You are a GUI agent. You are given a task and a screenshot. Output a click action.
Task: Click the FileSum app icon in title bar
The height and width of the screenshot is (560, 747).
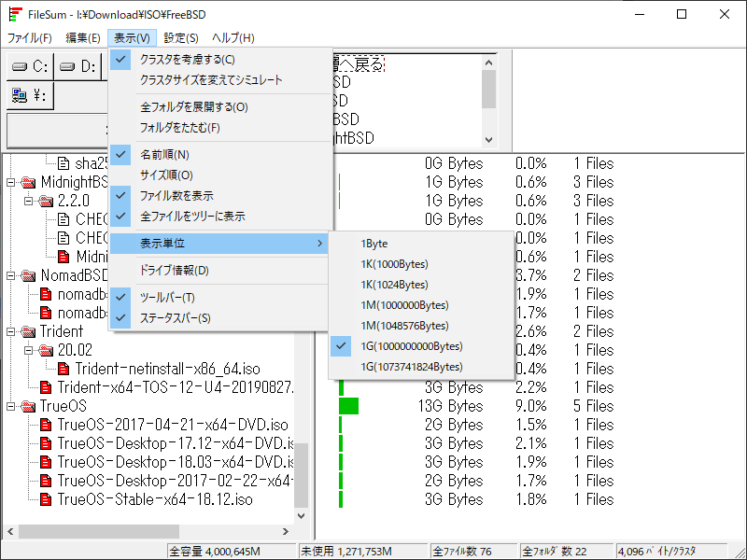click(16, 14)
